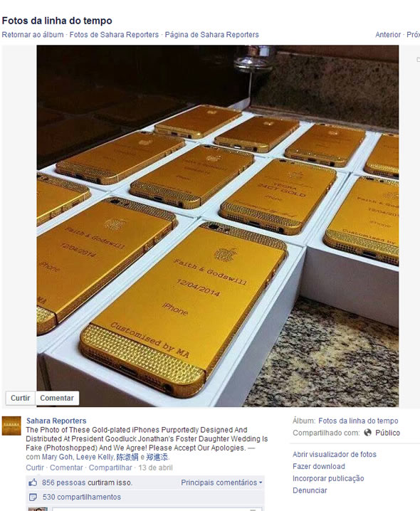Click Abrir visualizador de fotos
420x511 pixels.
(x=335, y=454)
